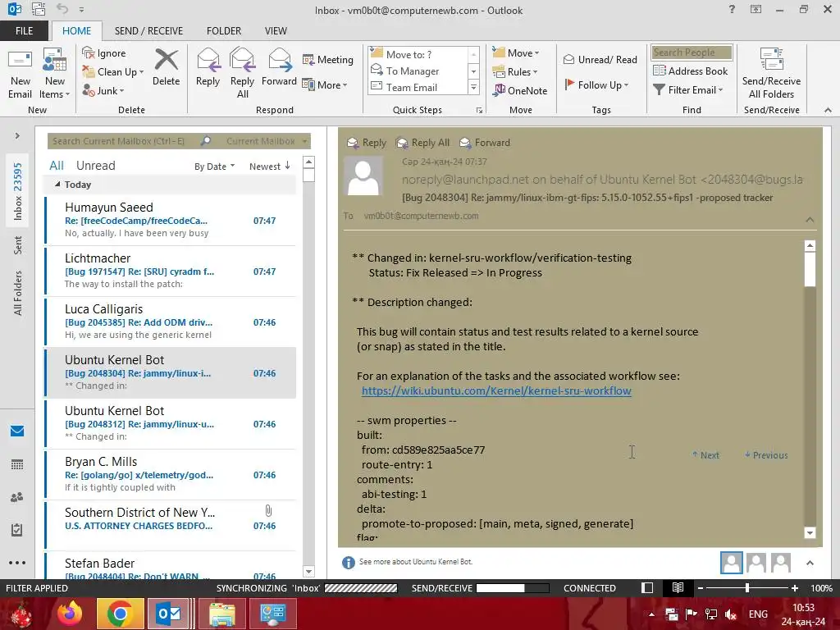Open the By Date arrangement menu
The height and width of the screenshot is (630, 840).
214,167
